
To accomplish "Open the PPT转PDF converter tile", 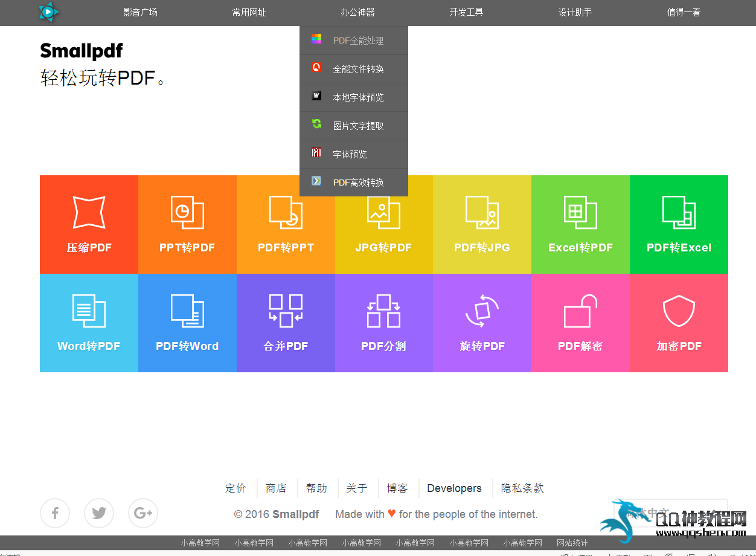I will 187,224.
